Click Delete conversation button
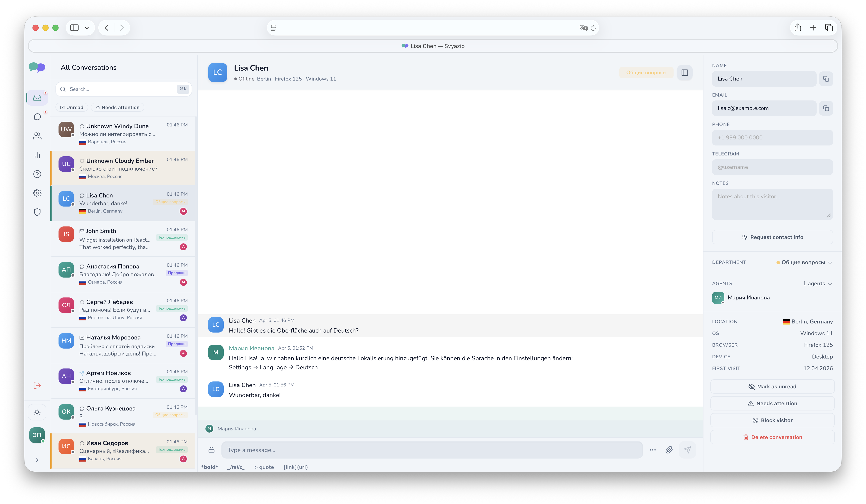The height and width of the screenshot is (504, 866). pyautogui.click(x=772, y=437)
